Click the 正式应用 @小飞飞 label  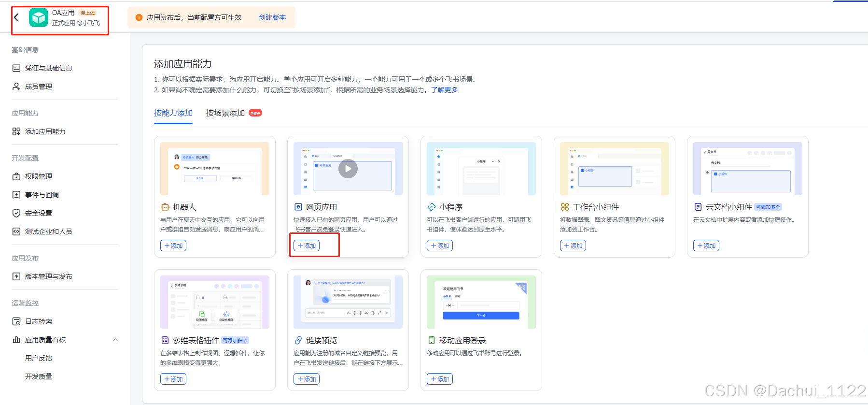[76, 23]
